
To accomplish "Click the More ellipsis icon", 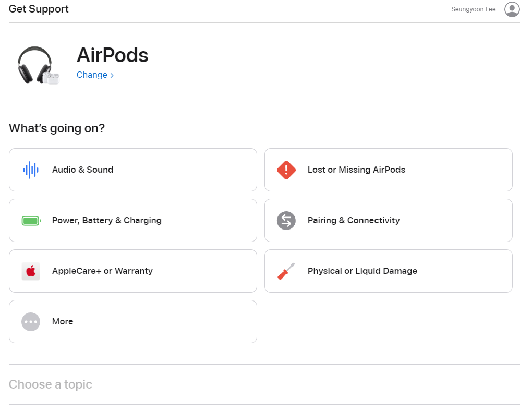I will [x=31, y=321].
